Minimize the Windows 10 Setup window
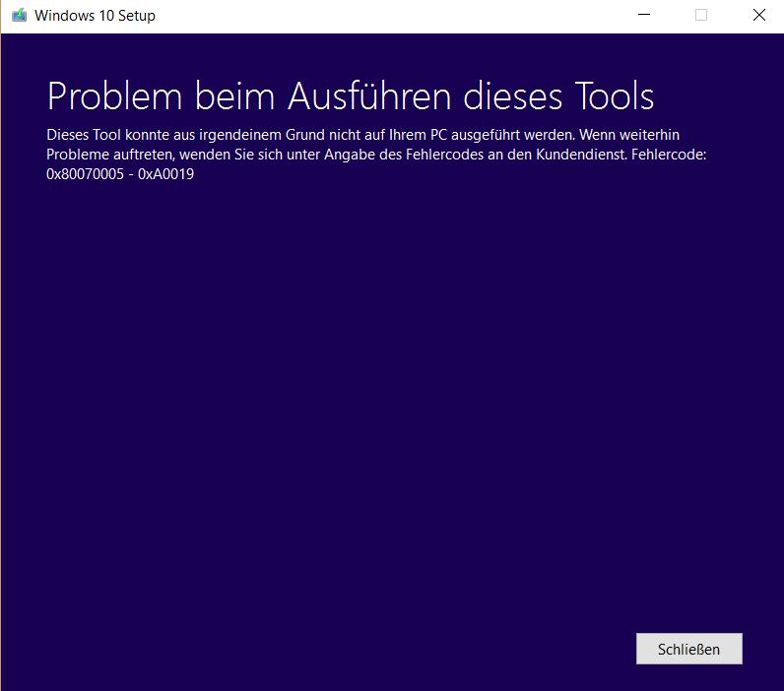 (644, 15)
